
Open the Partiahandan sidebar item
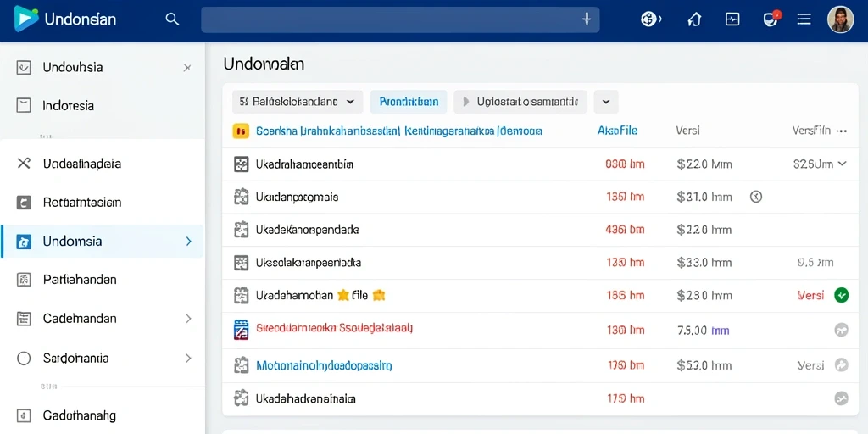coord(103,280)
